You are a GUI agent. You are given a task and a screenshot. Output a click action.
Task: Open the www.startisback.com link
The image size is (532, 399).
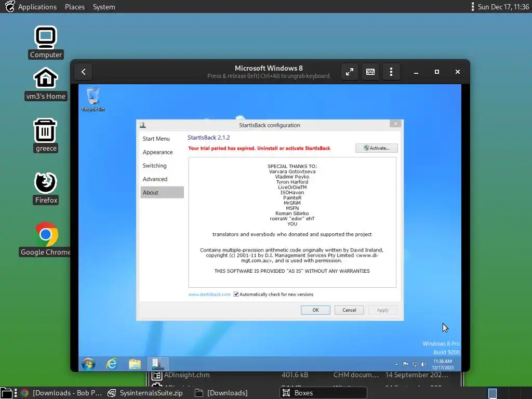pyautogui.click(x=209, y=295)
